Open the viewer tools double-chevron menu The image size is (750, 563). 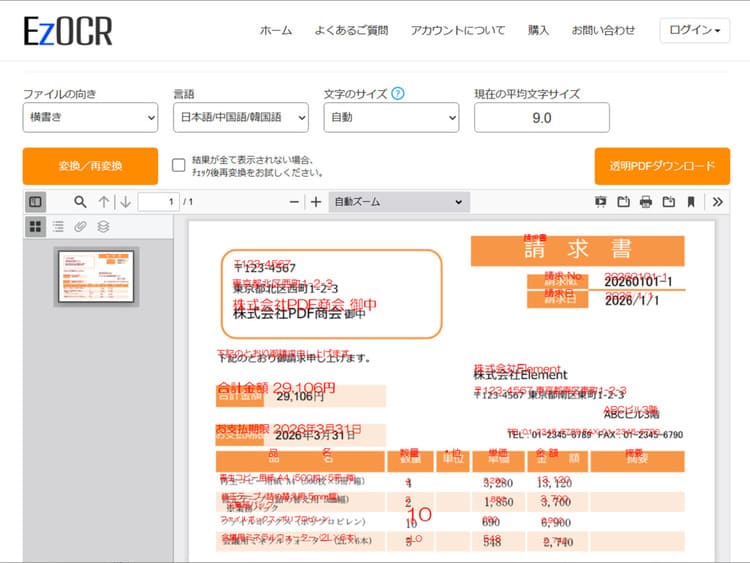point(717,202)
